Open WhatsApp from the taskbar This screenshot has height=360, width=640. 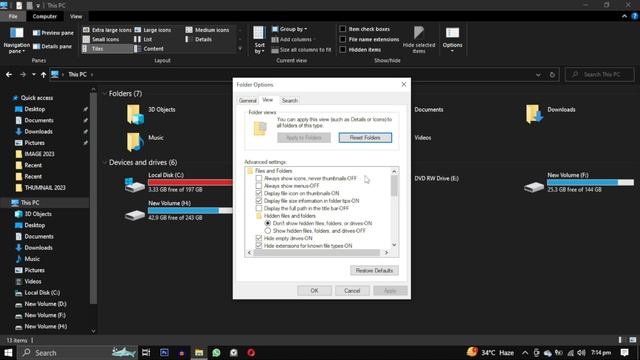coord(216,353)
